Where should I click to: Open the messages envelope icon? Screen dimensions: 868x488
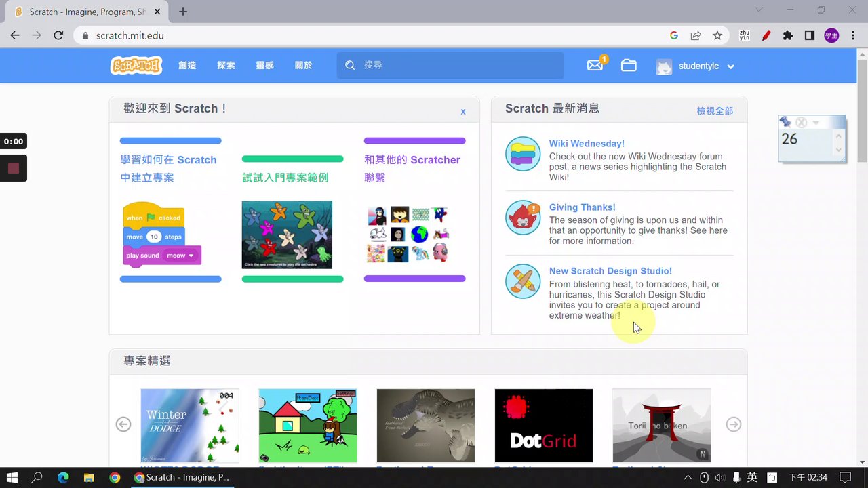595,65
